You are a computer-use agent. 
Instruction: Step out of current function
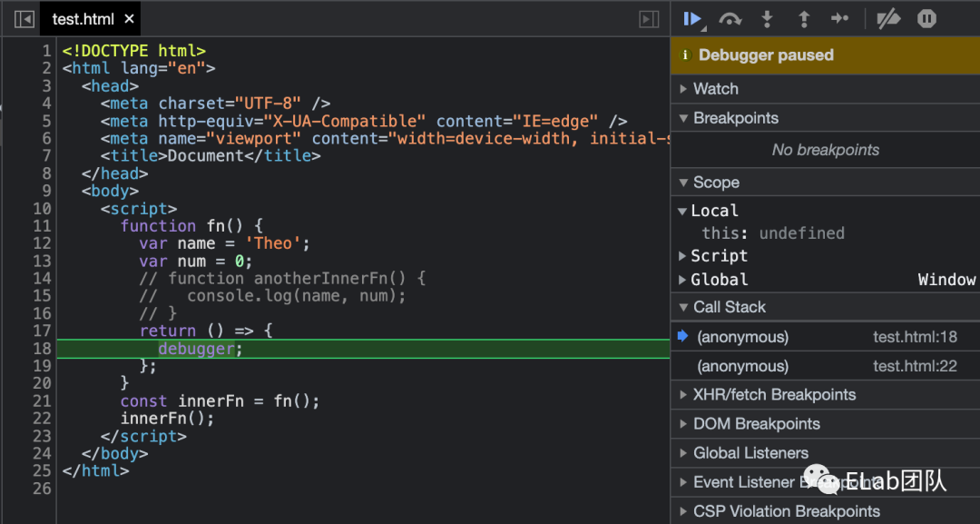804,19
